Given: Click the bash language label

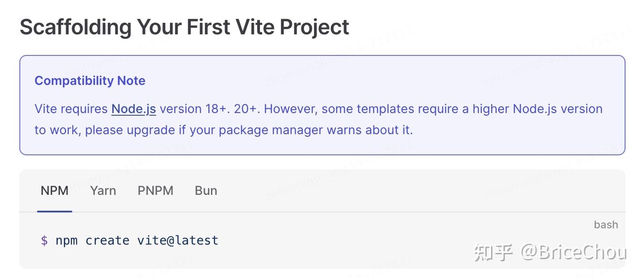Looking at the screenshot, I should 606,225.
